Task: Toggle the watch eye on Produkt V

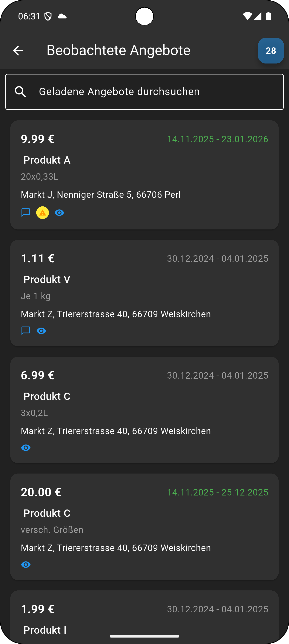Action: coord(41,331)
